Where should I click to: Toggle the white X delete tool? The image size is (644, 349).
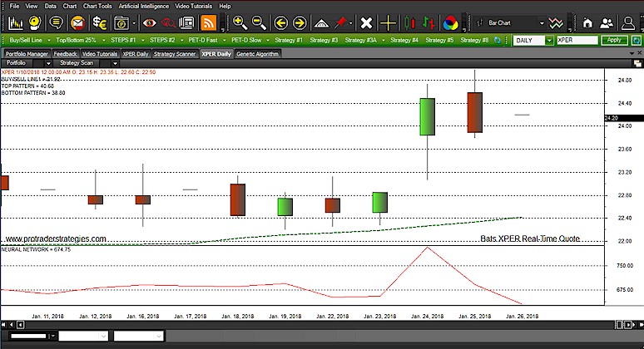tap(365, 22)
